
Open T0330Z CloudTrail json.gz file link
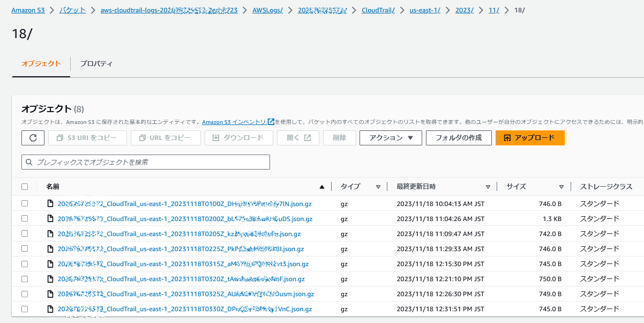pyautogui.click(x=185, y=309)
